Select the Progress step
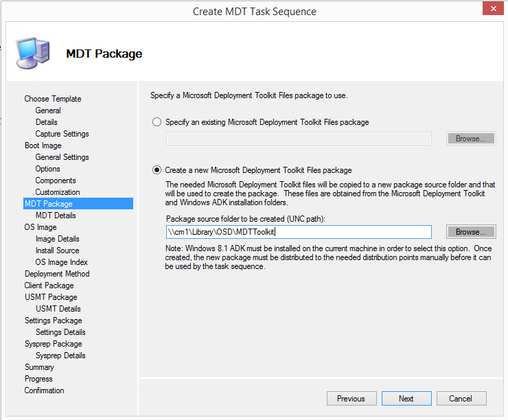The width and height of the screenshot is (508, 420). tap(38, 379)
